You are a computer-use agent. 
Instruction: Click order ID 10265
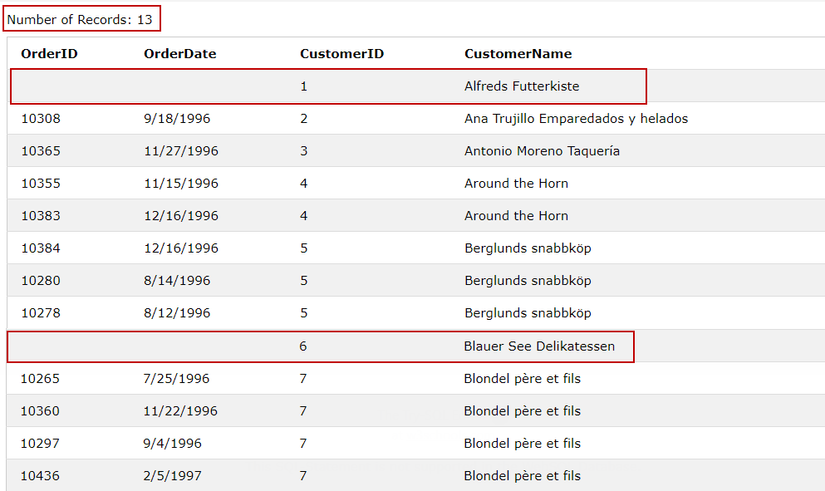41,379
